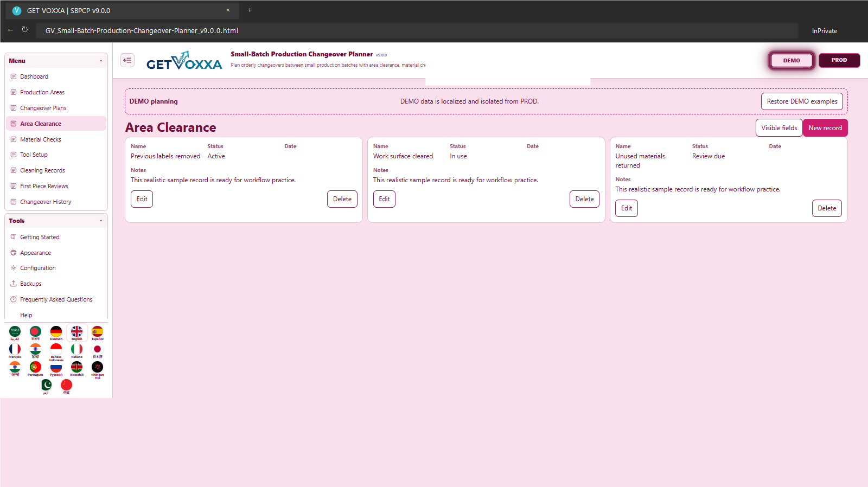Edit the Previous labels removed record
Image resolution: width=868 pixels, height=487 pixels.
[x=142, y=199]
